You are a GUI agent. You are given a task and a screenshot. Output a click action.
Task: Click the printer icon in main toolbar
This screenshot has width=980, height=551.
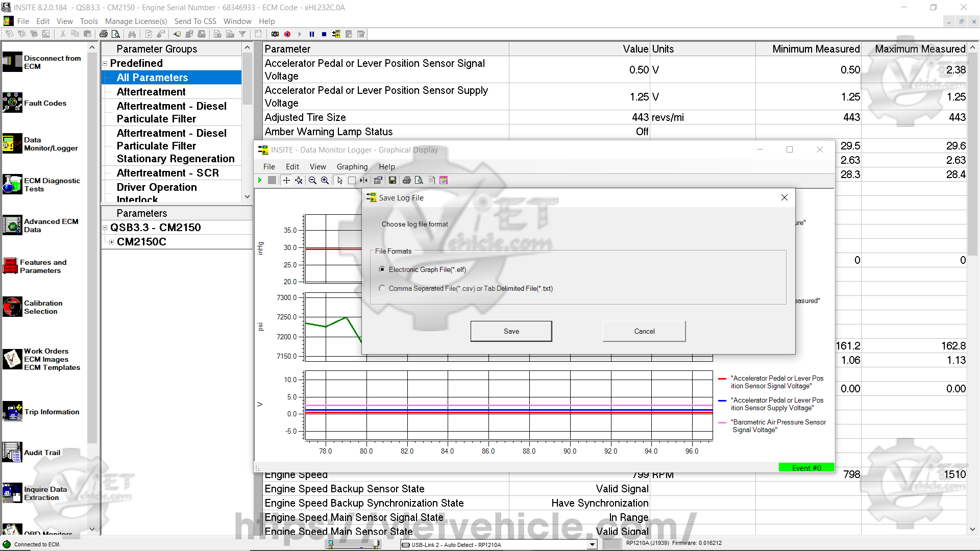coord(104,34)
